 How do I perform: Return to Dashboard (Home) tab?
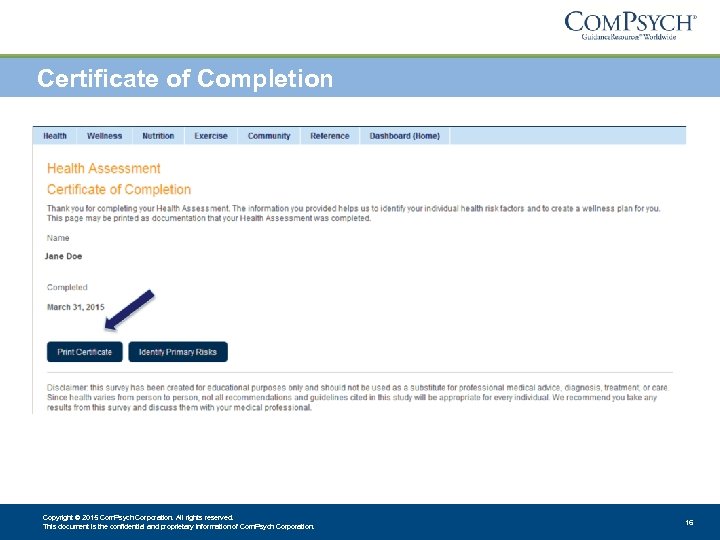click(x=405, y=136)
